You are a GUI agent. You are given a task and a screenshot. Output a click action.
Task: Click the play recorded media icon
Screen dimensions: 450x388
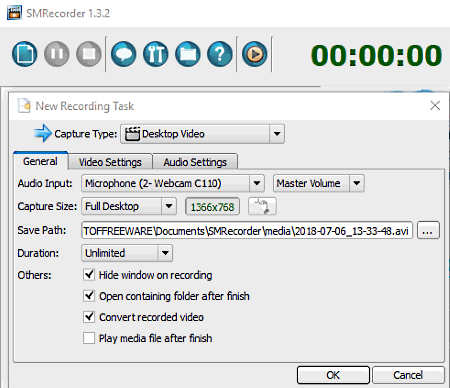coord(255,54)
